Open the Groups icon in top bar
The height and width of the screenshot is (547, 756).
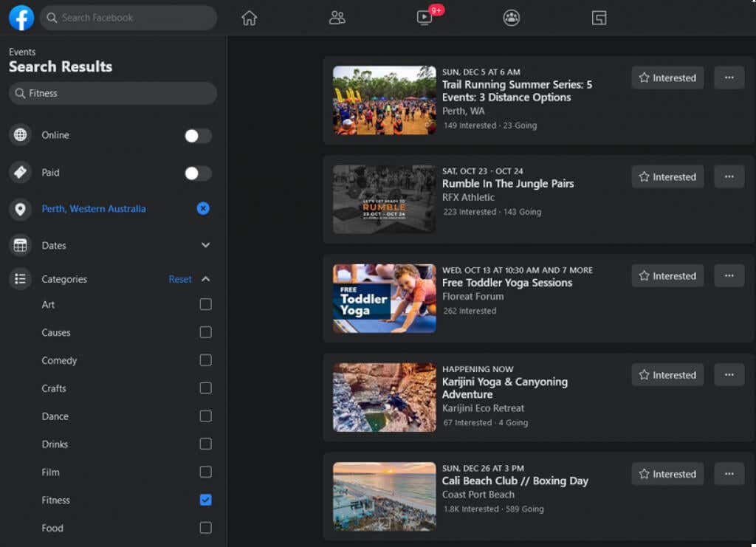pyautogui.click(x=512, y=18)
